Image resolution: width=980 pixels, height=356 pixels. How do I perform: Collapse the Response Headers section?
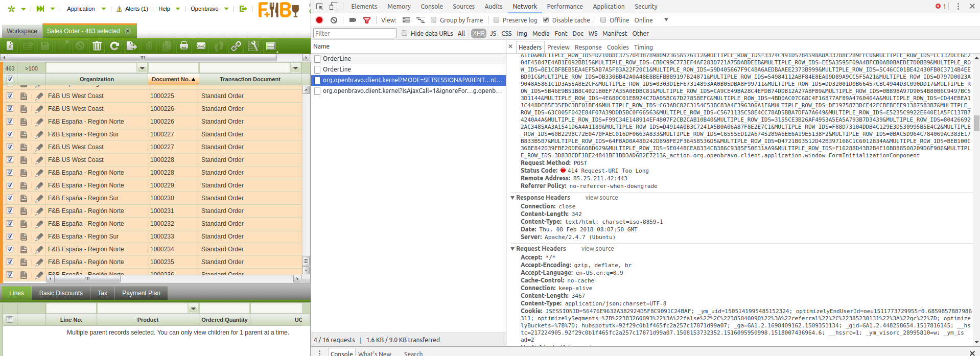pos(512,198)
